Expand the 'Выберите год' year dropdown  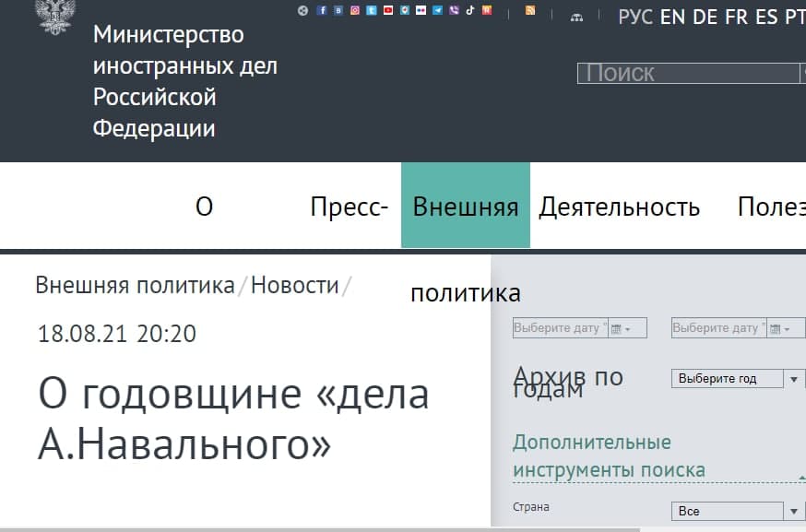coord(794,379)
